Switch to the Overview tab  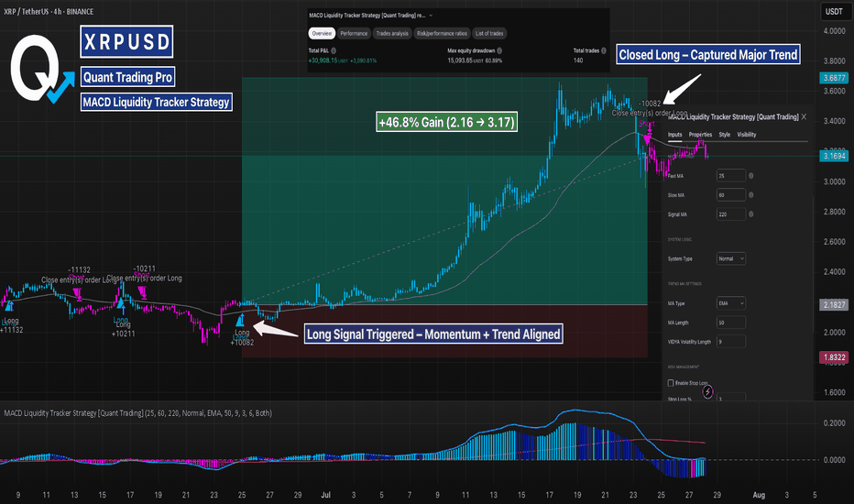coord(322,33)
